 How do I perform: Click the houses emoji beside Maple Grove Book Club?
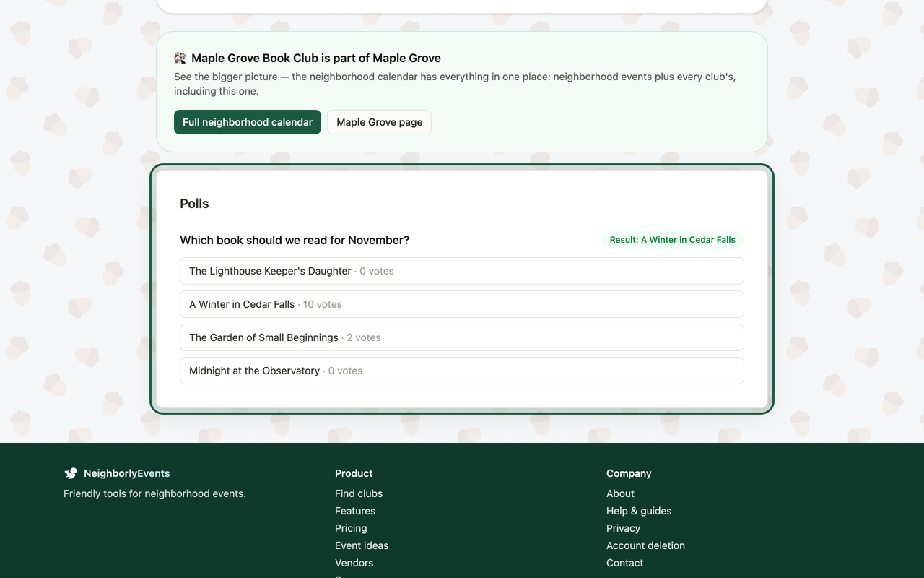(x=180, y=58)
